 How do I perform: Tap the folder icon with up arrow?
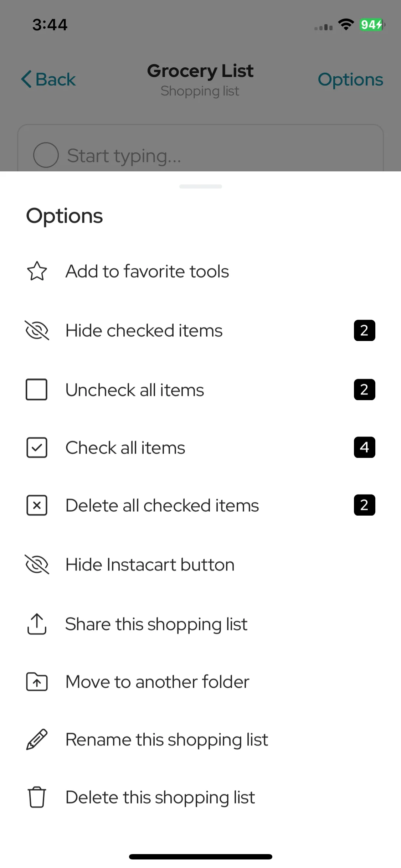click(37, 682)
